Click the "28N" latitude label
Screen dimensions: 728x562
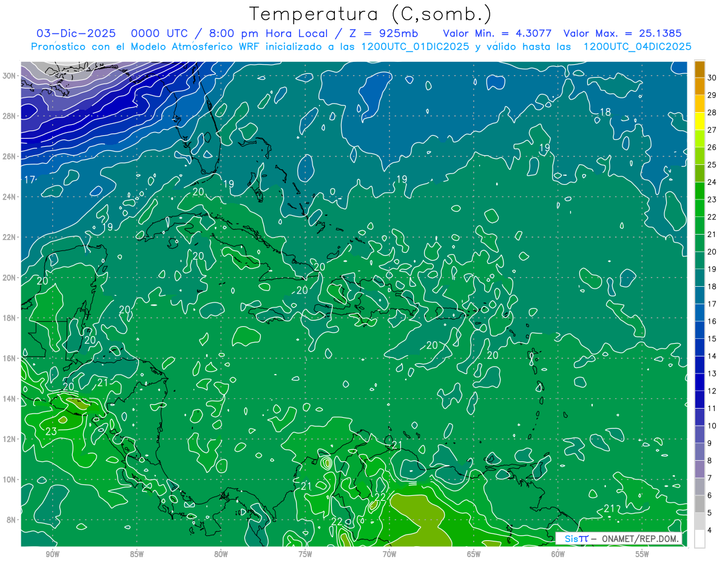[10, 116]
